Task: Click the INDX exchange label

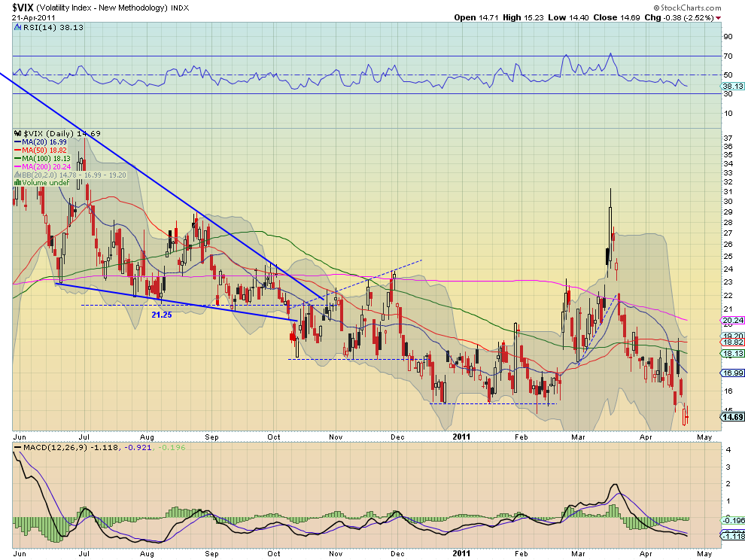Action: tap(180, 8)
